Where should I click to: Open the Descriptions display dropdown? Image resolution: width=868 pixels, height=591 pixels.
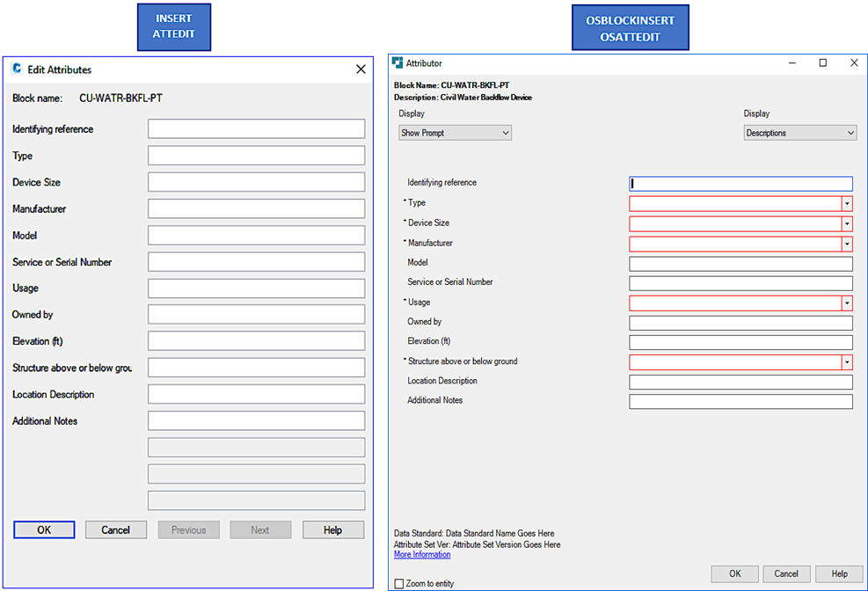[800, 133]
